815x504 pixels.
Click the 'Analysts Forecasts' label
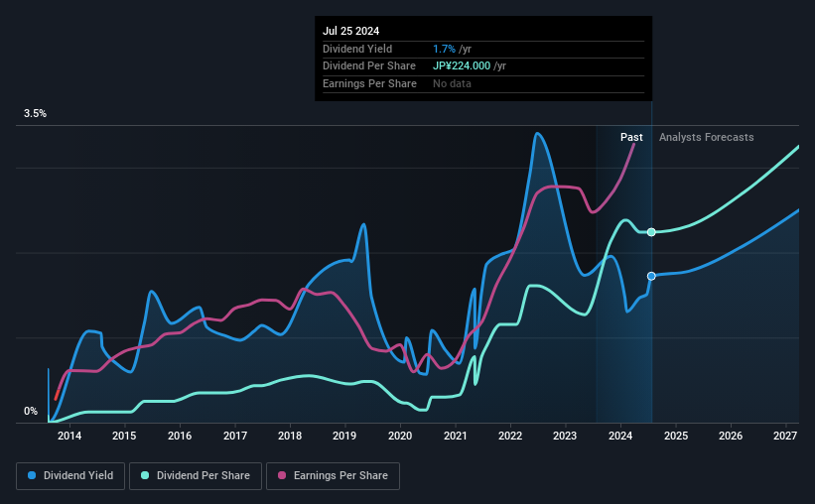pyautogui.click(x=707, y=137)
